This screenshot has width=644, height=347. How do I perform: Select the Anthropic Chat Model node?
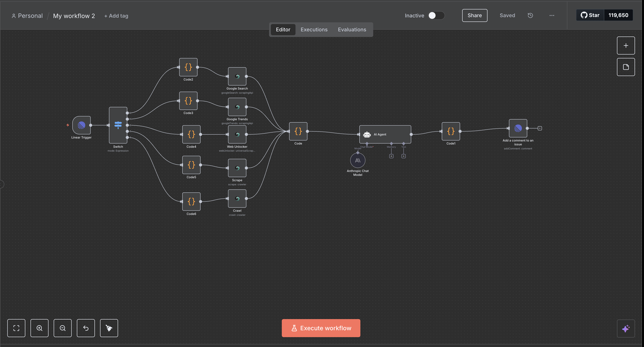pos(358,161)
